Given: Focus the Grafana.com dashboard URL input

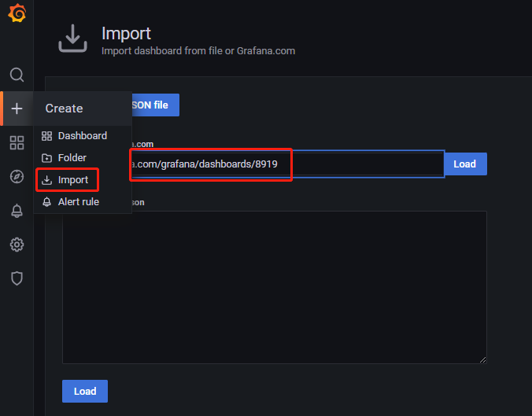Looking at the screenshot, I should point(287,164).
